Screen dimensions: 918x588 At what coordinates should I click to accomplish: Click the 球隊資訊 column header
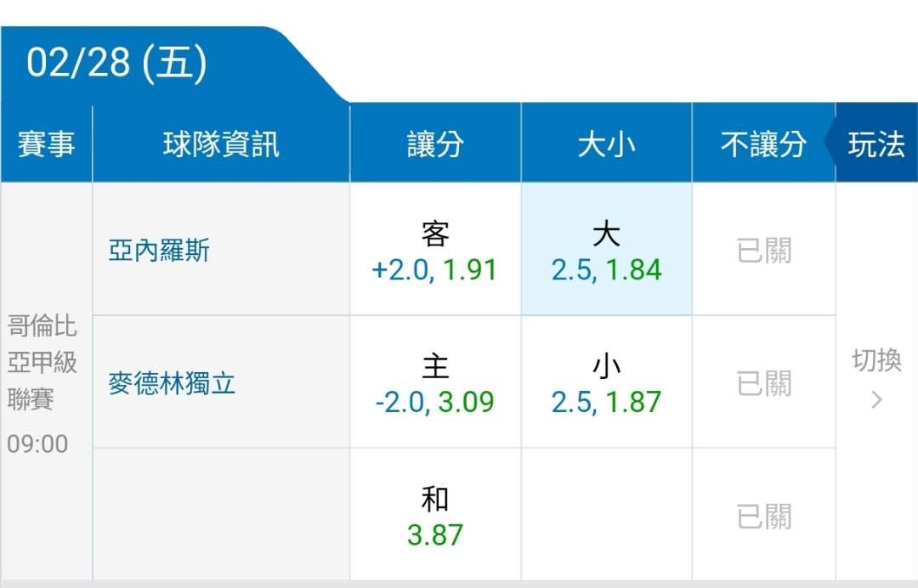coord(221,144)
